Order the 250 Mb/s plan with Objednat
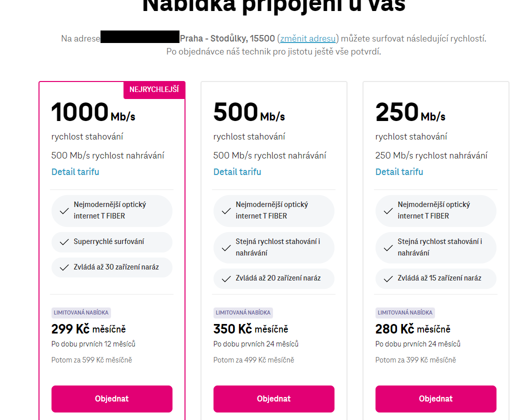The height and width of the screenshot is (420, 515). (x=435, y=398)
